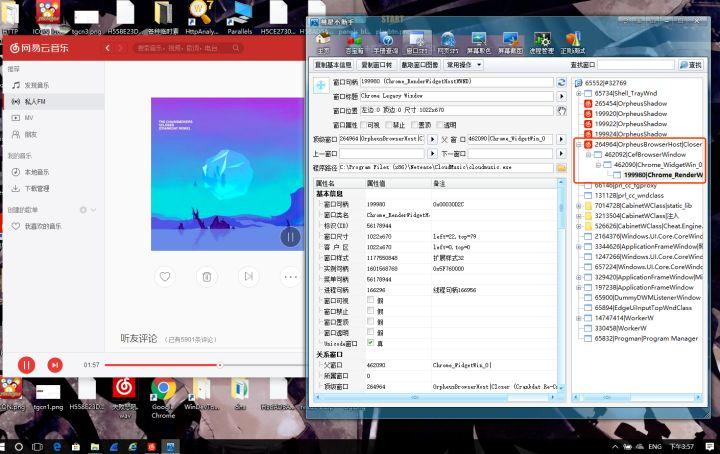This screenshot has width=720, height=454.
Task: Expand the 329420|ApplicationFrameWindow node
Action: pyautogui.click(x=579, y=277)
